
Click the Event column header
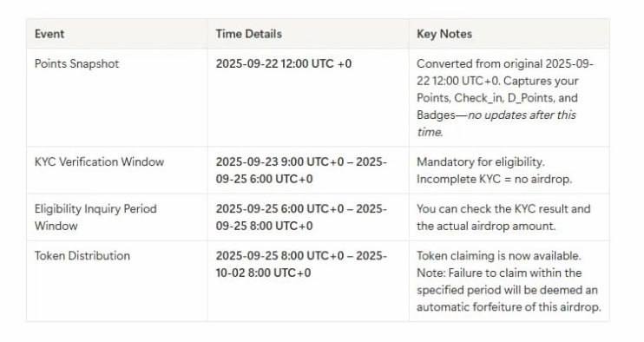[x=49, y=34]
